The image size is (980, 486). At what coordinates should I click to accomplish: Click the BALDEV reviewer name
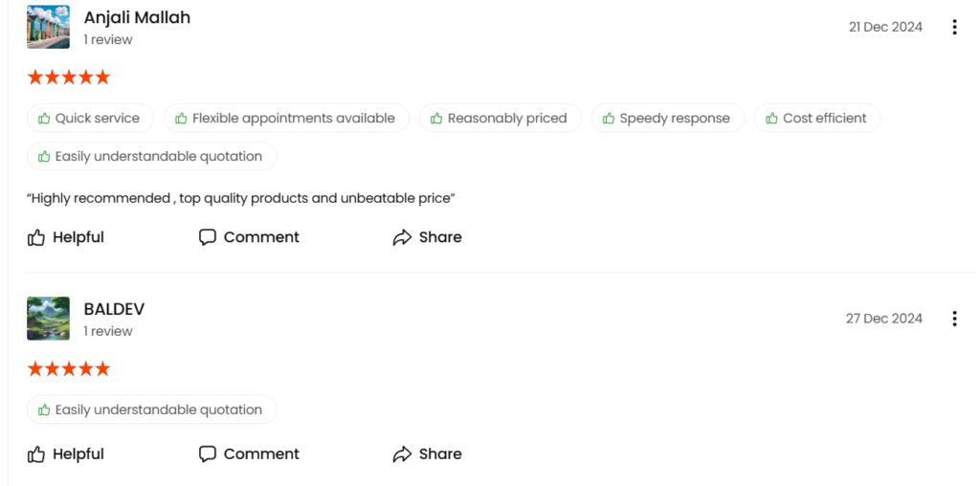(114, 310)
